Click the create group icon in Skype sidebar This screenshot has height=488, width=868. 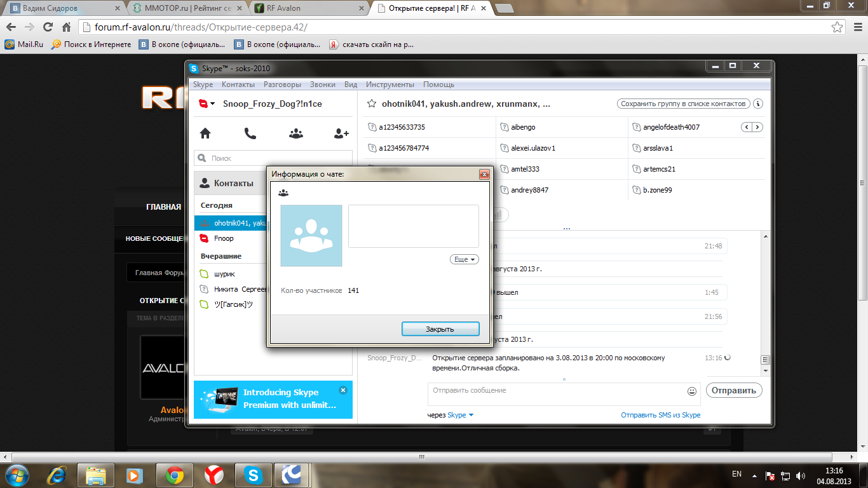coord(296,133)
